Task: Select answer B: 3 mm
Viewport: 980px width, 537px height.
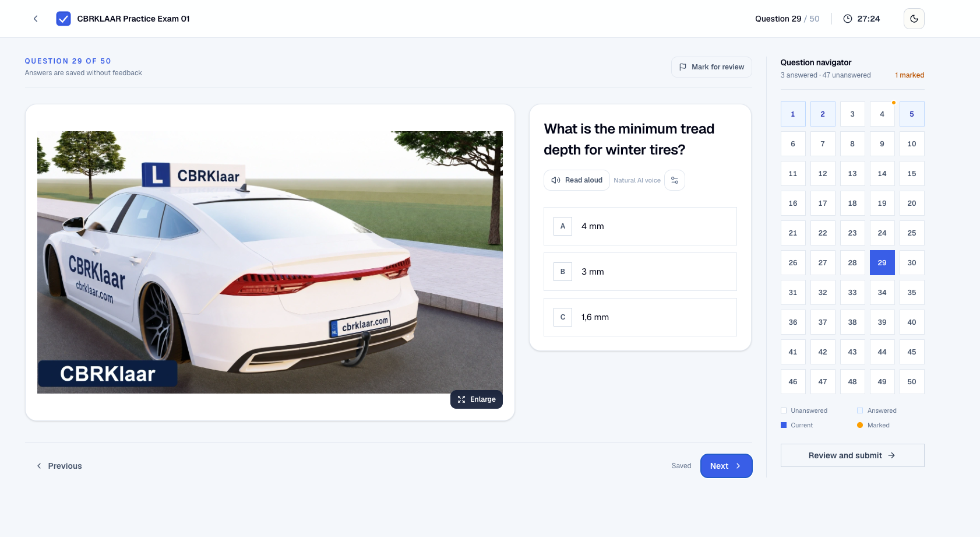Action: point(640,272)
